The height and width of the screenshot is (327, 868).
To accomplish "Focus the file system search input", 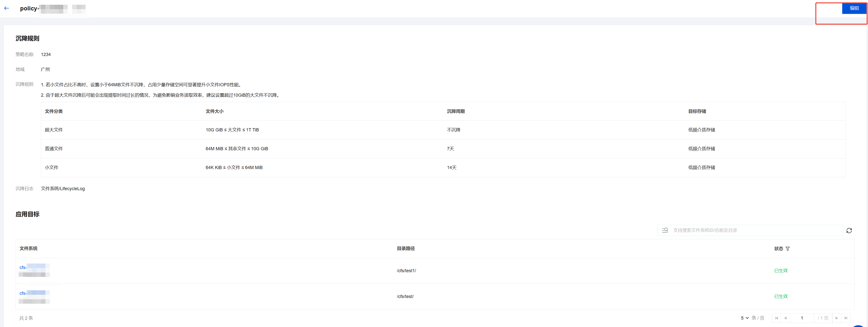I will pyautogui.click(x=755, y=230).
